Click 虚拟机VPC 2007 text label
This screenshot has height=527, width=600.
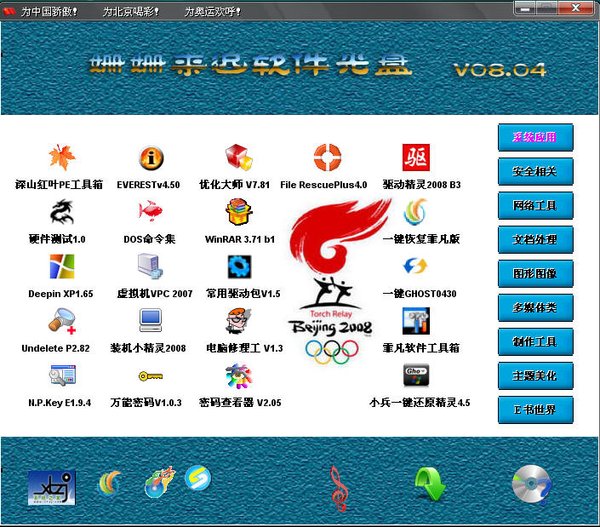pos(154,294)
